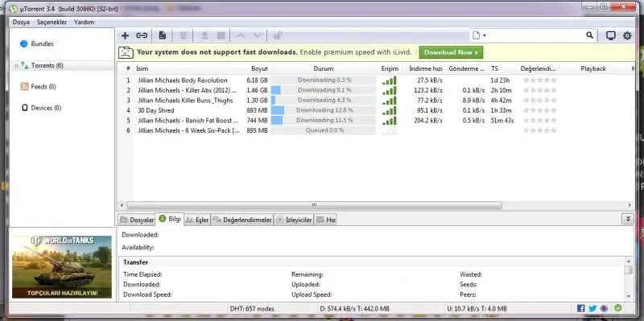Click the sad-face icon in banner
Viewport: 644px width, 321px height.
[126, 52]
